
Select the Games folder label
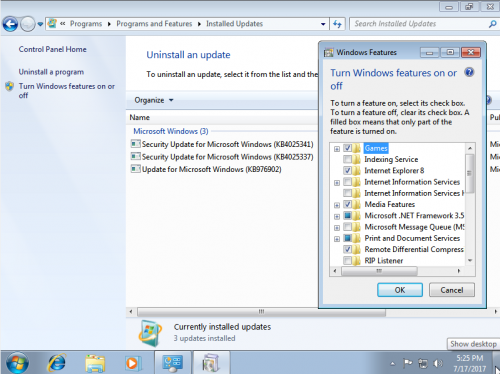tap(376, 148)
